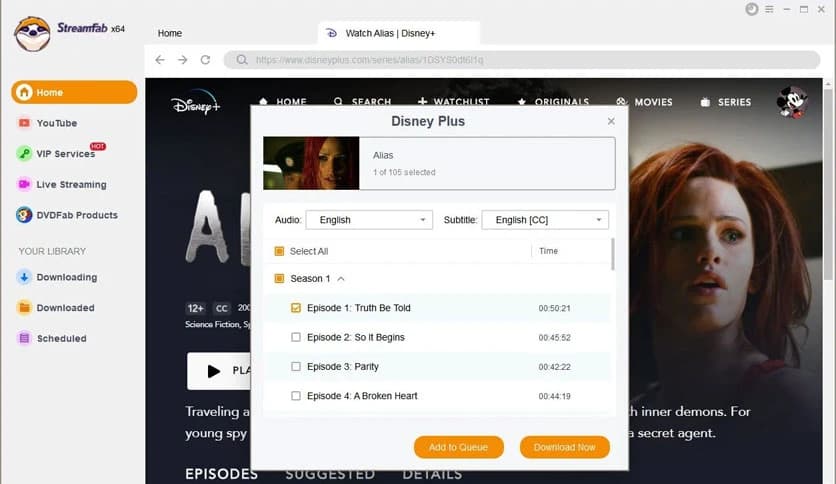This screenshot has width=836, height=484.
Task: Click the '1 of 105 selected' text
Action: [404, 172]
